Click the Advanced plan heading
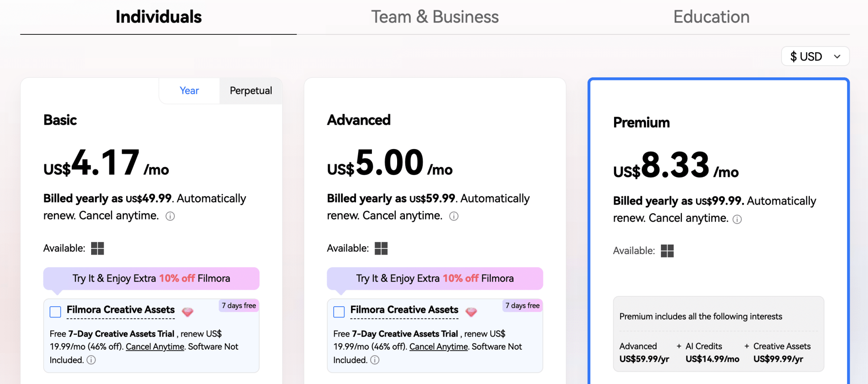The height and width of the screenshot is (384, 868). point(359,120)
